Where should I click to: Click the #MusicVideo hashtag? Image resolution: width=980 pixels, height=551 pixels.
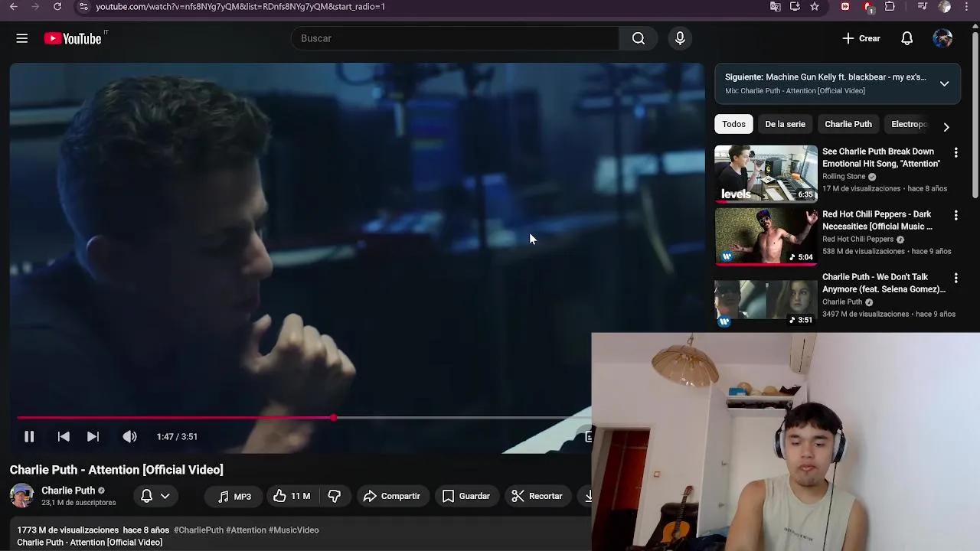(x=294, y=530)
